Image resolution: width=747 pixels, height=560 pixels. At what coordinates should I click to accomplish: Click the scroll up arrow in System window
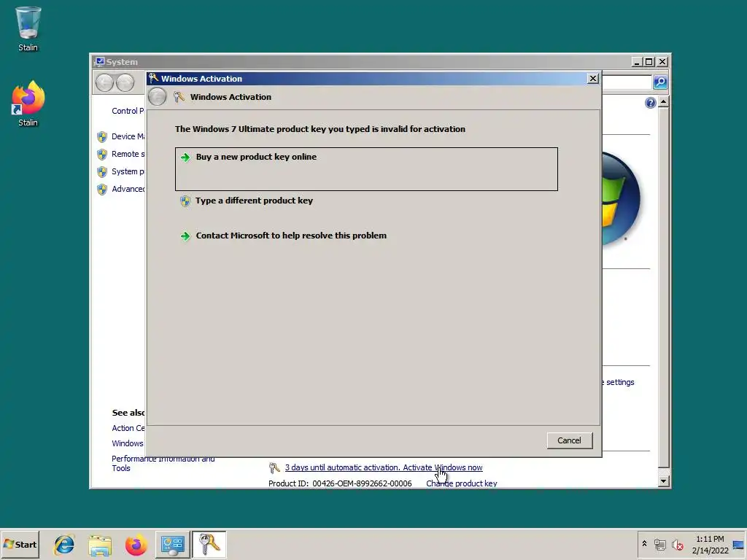point(664,102)
